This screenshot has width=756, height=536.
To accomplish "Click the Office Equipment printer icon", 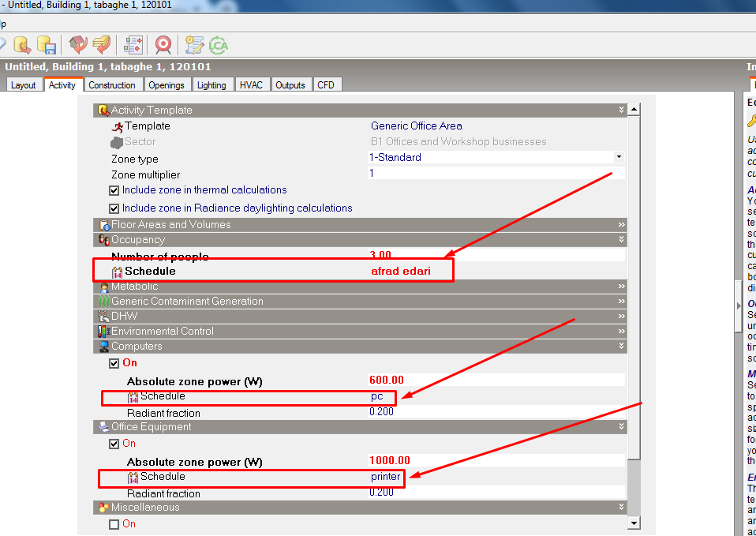I will point(104,427).
